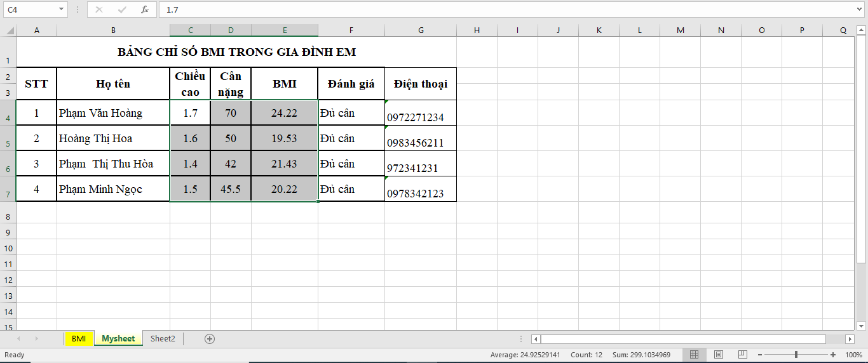Click the Select All corner triangle

click(x=9, y=30)
